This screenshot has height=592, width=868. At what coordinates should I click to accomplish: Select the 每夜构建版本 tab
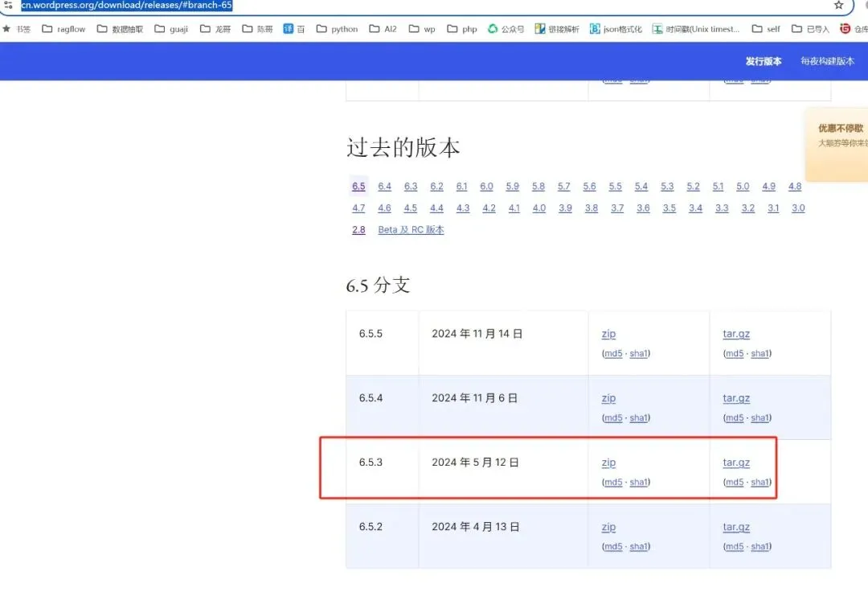pyautogui.click(x=828, y=61)
